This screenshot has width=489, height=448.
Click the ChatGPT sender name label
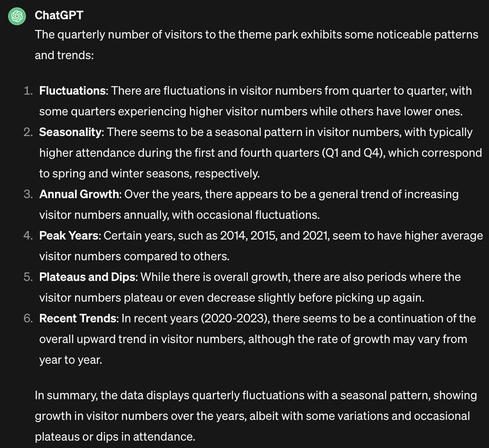click(x=59, y=15)
